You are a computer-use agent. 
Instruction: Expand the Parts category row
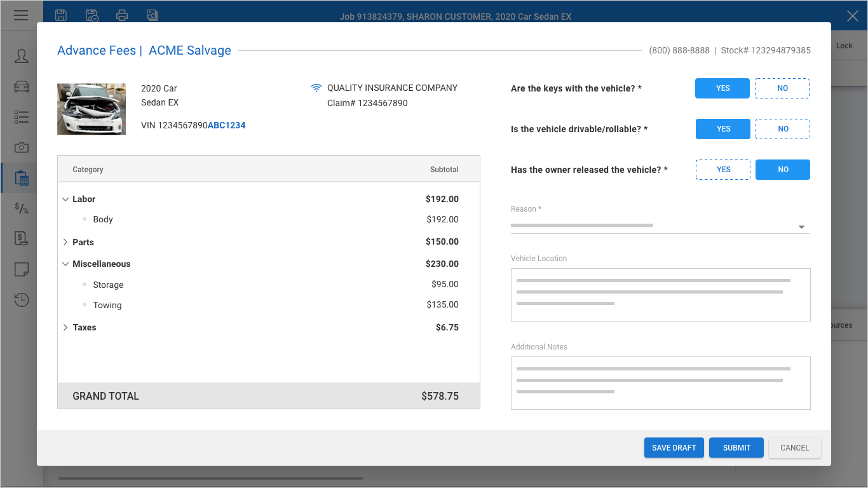click(65, 242)
